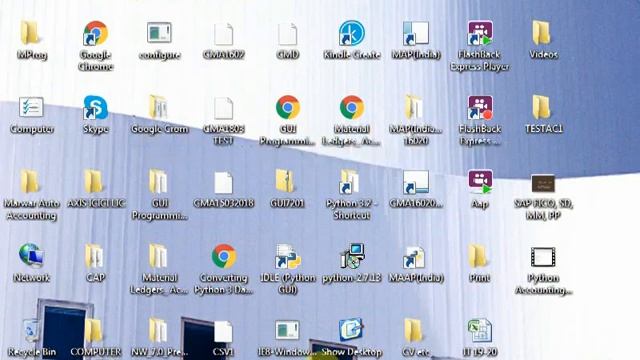Launch IDLE (Python GUI)

(x=287, y=256)
